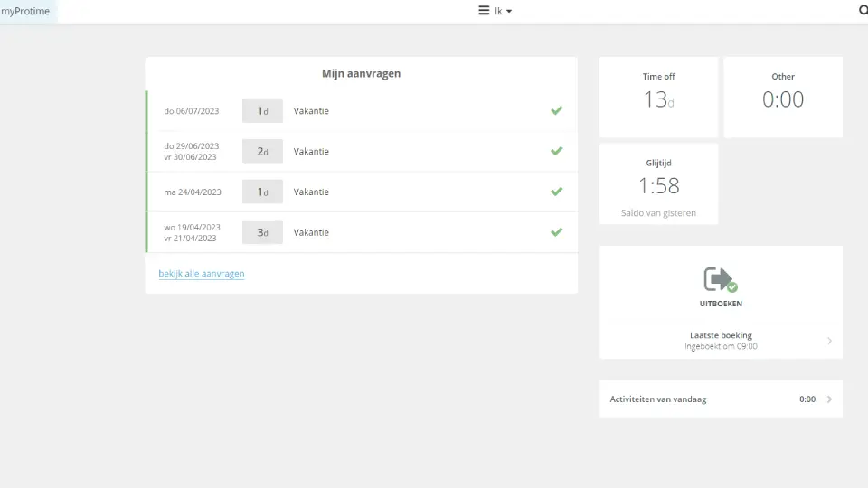Click the Laatste boeking label
The height and width of the screenshot is (488, 868).
tap(721, 335)
